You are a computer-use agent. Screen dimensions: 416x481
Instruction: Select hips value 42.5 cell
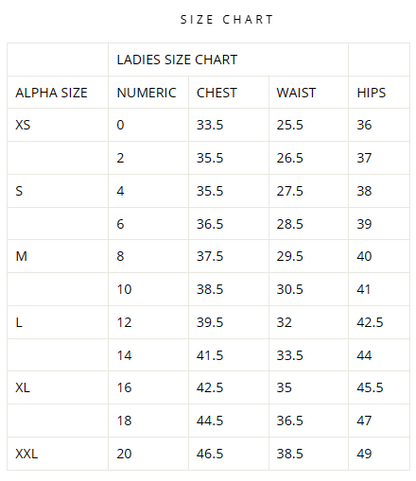(379, 322)
